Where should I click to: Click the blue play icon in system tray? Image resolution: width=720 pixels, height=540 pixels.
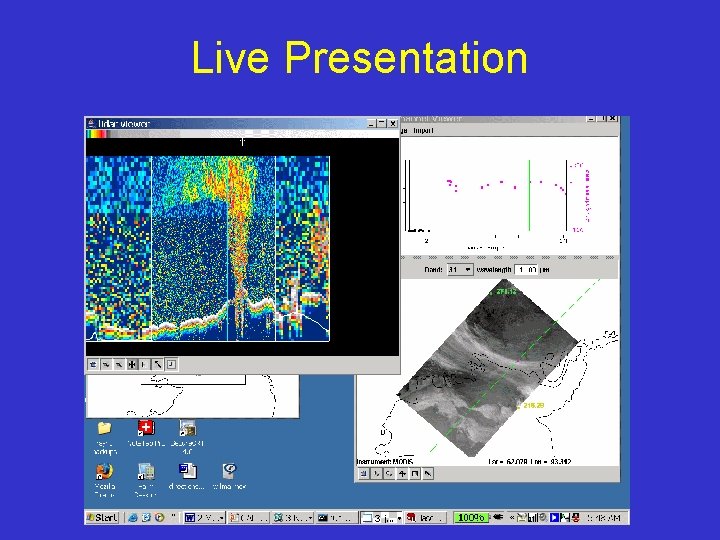tap(554, 518)
